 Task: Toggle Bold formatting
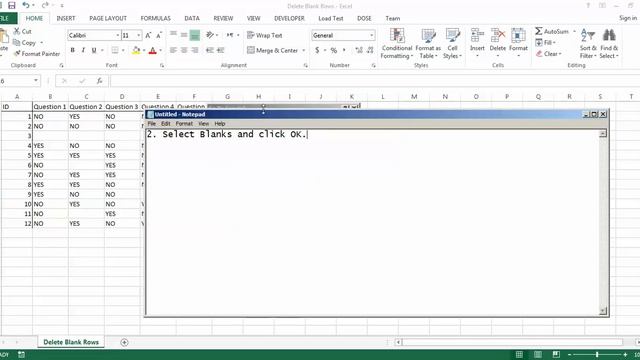coord(73,50)
